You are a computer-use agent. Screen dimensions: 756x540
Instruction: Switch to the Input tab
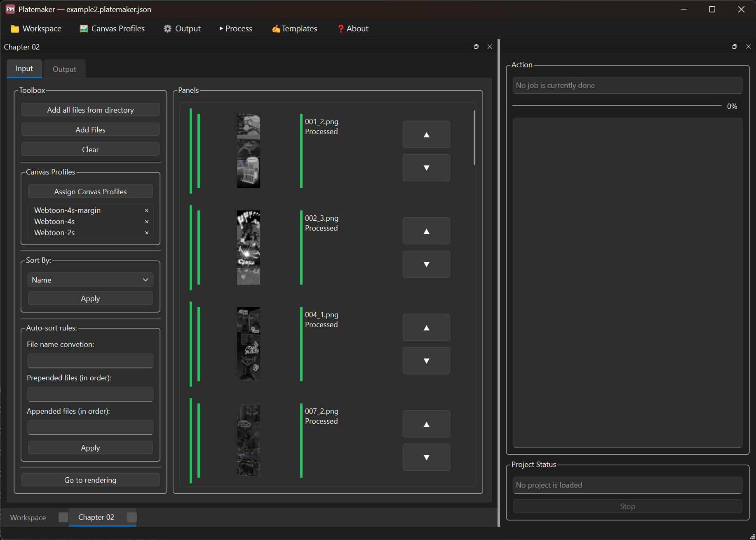(24, 68)
